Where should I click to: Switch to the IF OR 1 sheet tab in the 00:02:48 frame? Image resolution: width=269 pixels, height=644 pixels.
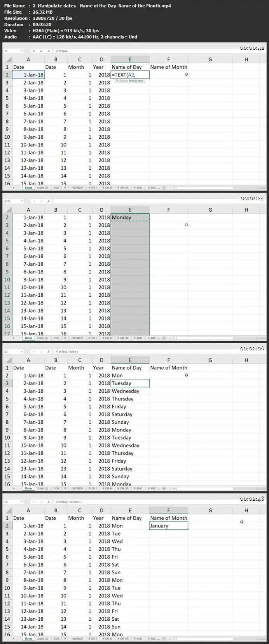93,639
